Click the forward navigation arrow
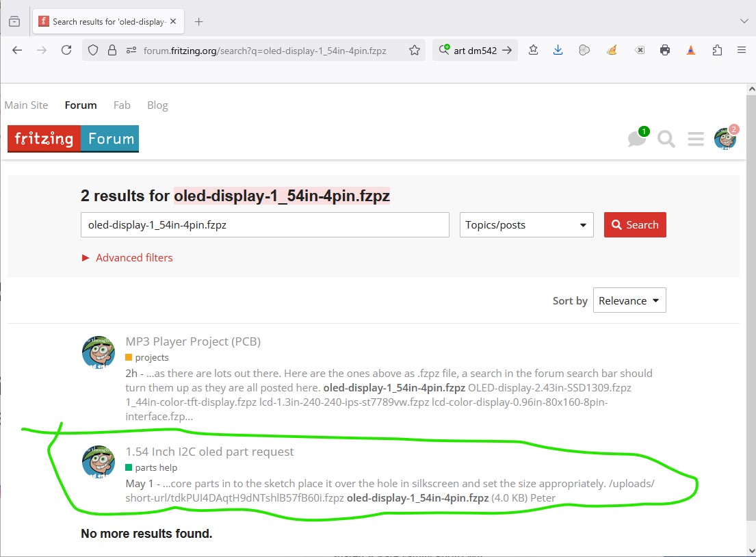 pyautogui.click(x=42, y=50)
